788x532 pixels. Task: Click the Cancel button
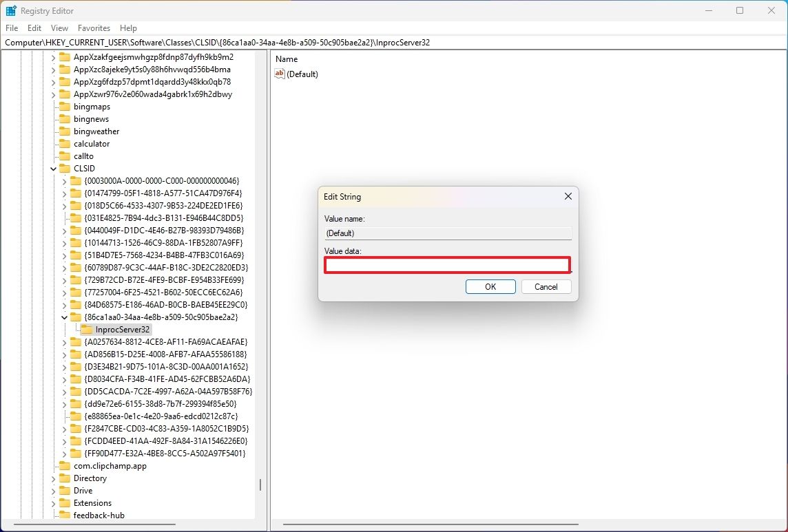546,286
